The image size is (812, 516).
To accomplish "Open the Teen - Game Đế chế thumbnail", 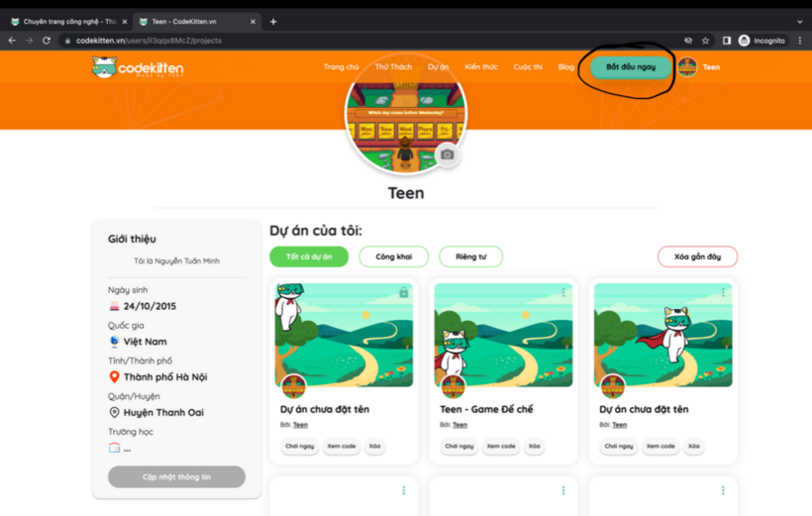I will 503,335.
